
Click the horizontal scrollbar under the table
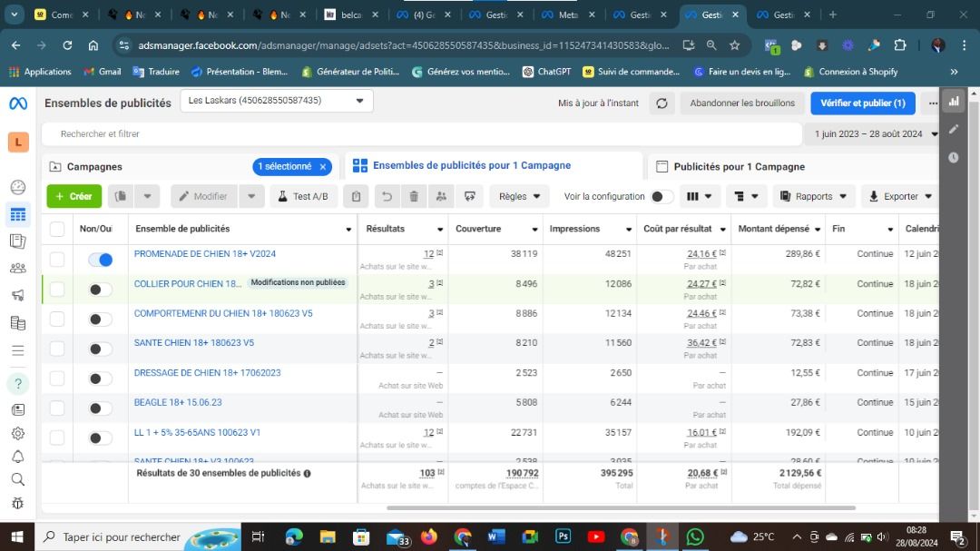[621, 507]
